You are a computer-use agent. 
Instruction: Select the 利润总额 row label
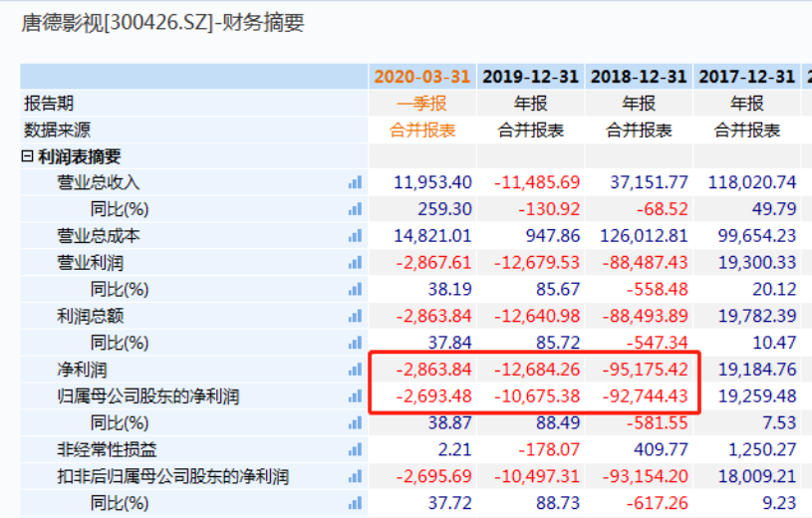[x=90, y=316]
